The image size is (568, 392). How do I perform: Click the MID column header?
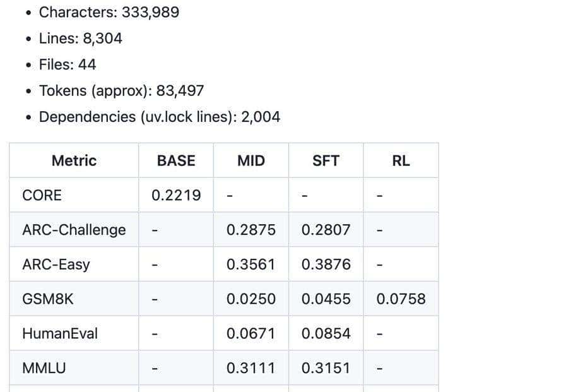click(251, 161)
